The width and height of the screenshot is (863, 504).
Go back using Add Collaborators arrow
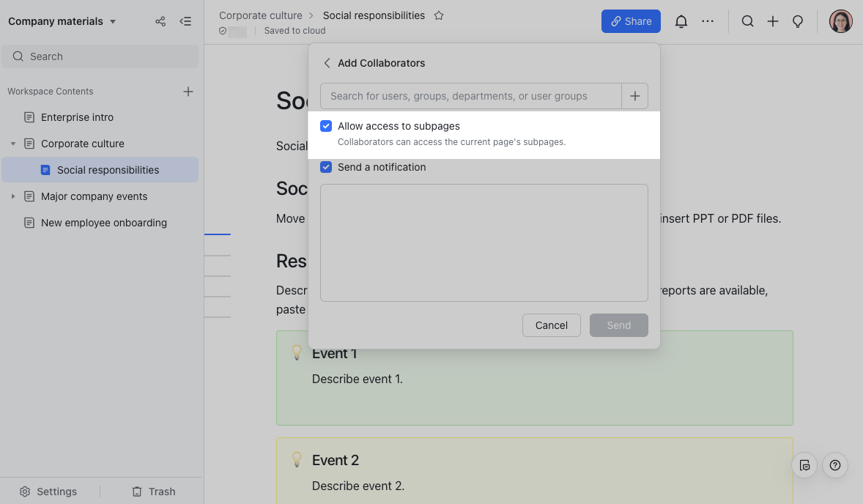327,63
